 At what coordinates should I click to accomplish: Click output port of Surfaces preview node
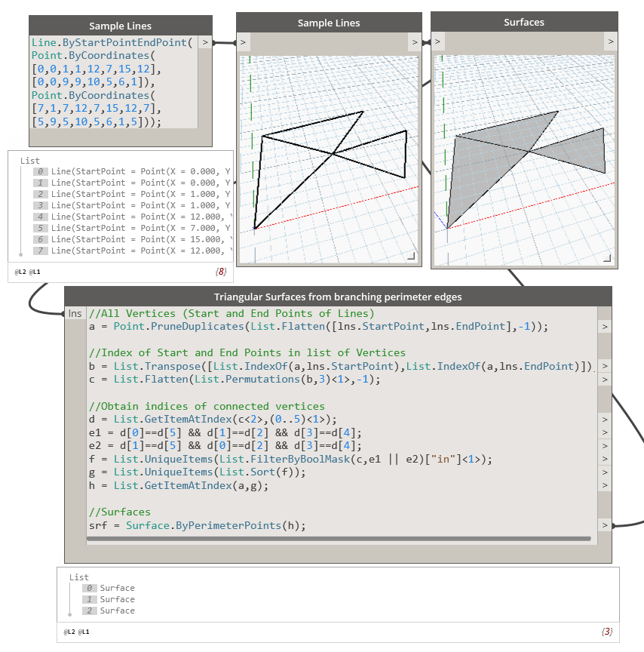610,42
